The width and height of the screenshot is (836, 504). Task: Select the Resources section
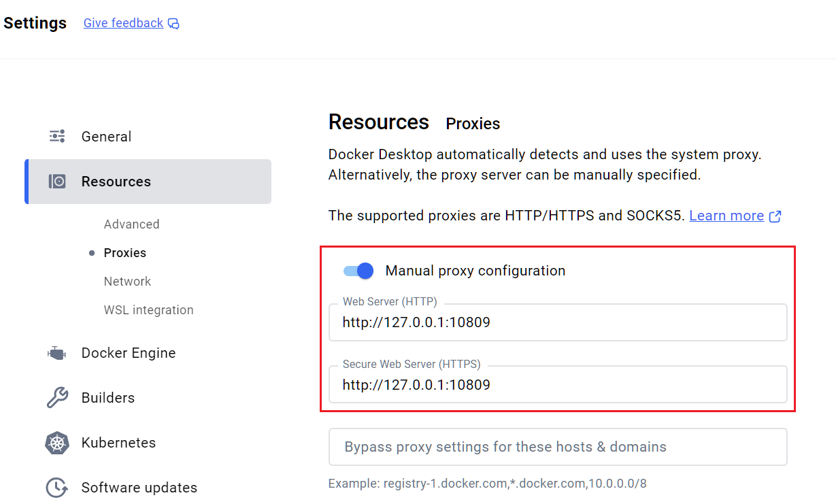click(x=148, y=182)
